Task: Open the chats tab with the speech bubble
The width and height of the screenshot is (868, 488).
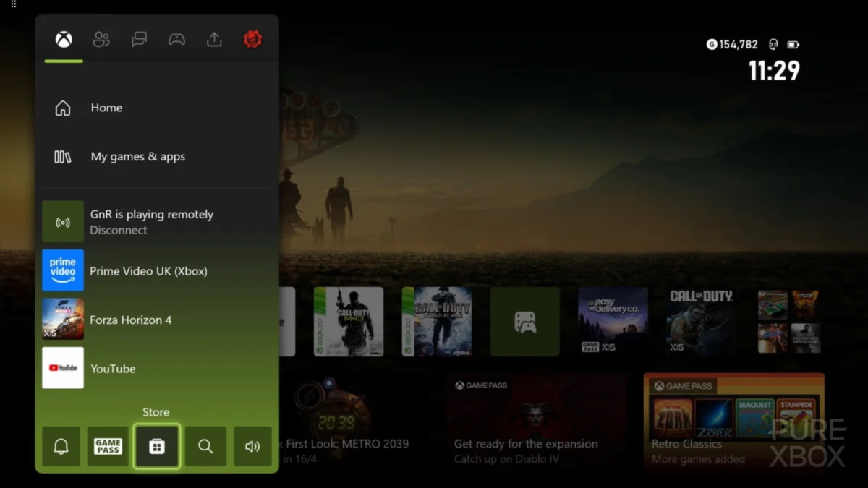Action: pos(138,40)
